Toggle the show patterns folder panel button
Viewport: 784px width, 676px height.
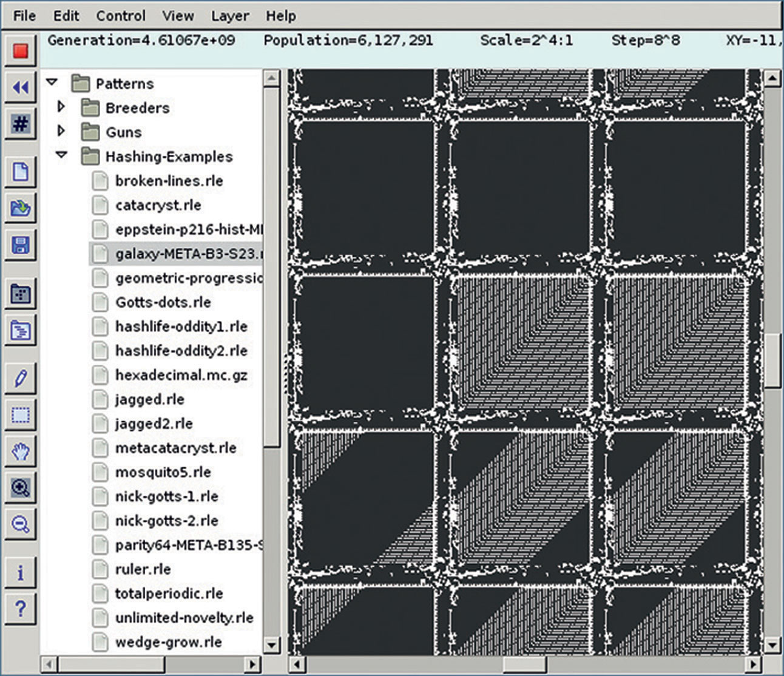21,295
